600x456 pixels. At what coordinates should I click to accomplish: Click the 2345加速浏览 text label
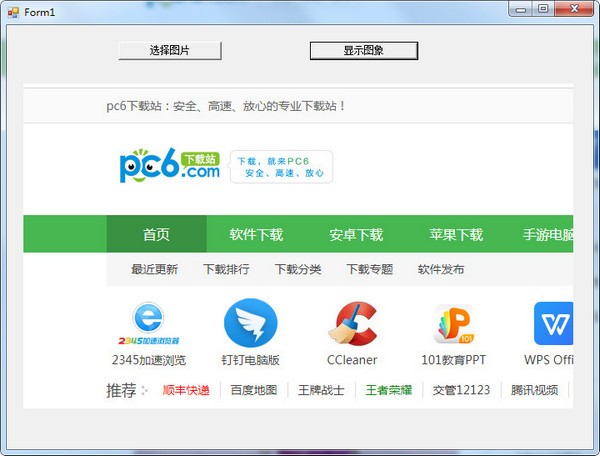(149, 360)
